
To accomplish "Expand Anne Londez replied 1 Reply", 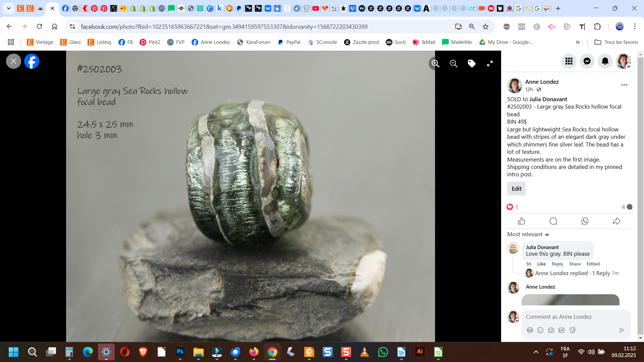I will tap(572, 273).
